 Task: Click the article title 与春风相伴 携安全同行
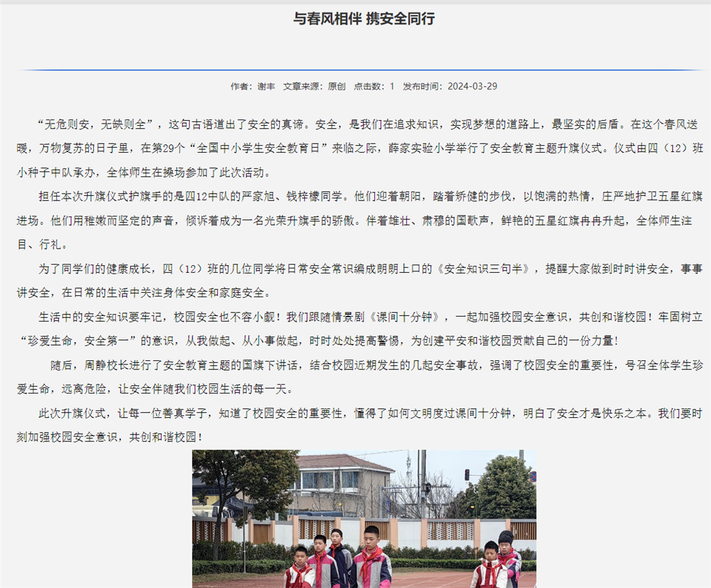364,19
